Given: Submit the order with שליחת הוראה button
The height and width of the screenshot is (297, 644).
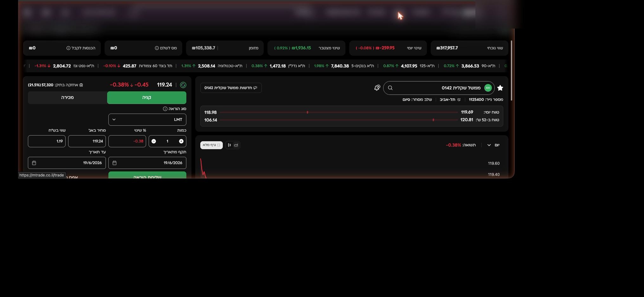Looking at the screenshot, I should (147, 175).
